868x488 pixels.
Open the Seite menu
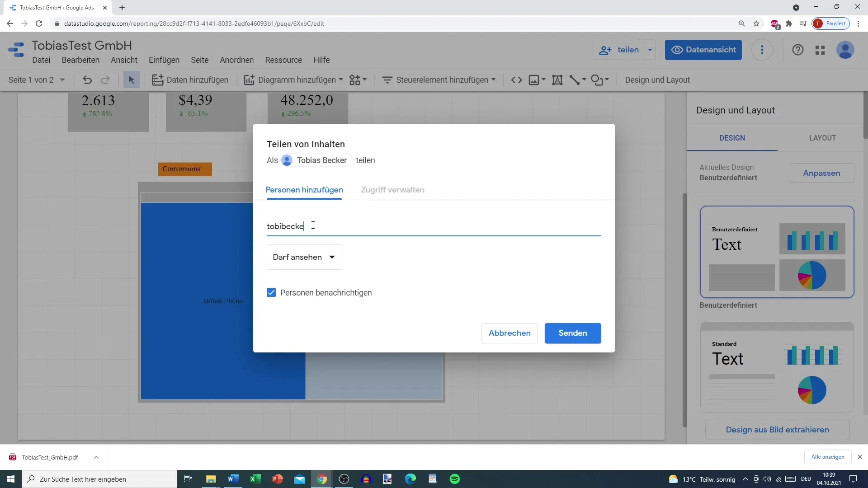click(x=199, y=60)
